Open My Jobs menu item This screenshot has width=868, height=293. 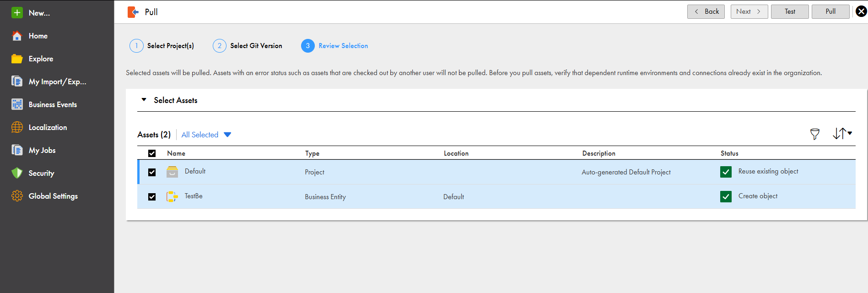(x=42, y=150)
